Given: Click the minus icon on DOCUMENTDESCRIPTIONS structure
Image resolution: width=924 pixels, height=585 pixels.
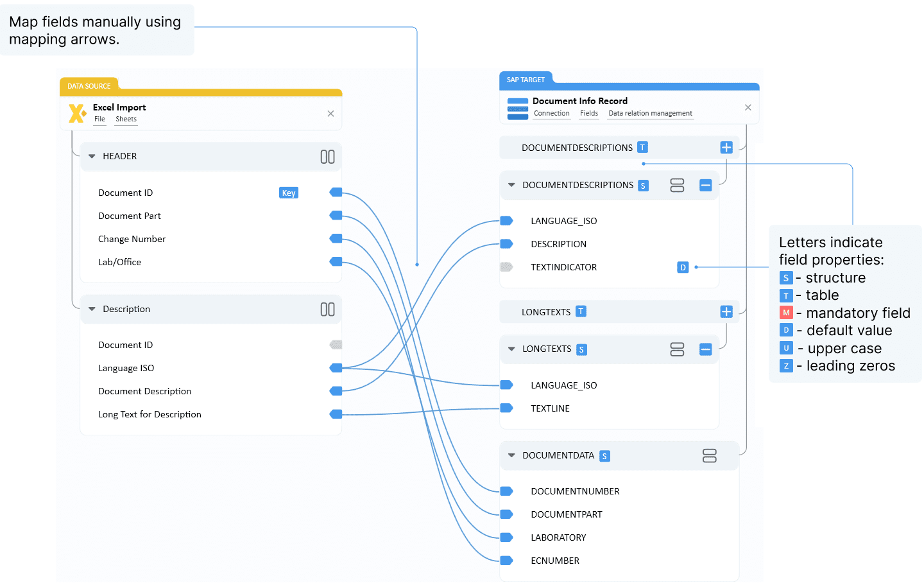Looking at the screenshot, I should tap(705, 186).
